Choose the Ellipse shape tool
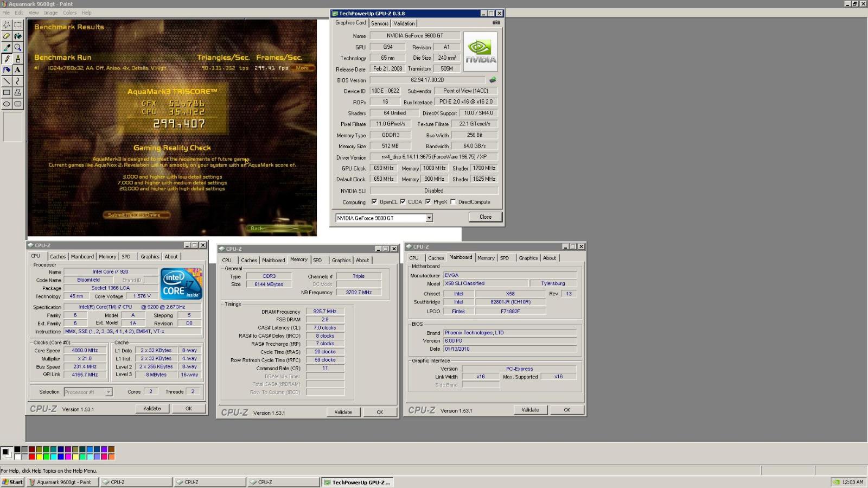The height and width of the screenshot is (488, 868). click(x=7, y=104)
